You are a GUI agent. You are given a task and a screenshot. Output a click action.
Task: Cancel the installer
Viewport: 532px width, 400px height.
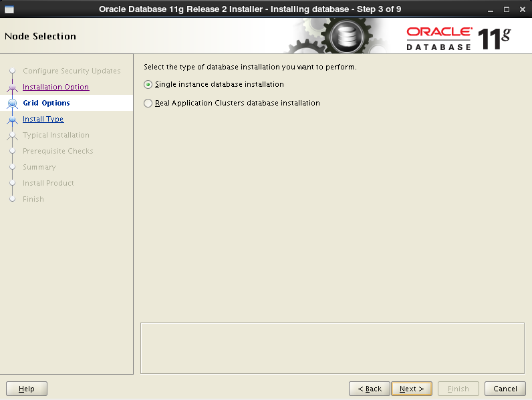coord(505,389)
